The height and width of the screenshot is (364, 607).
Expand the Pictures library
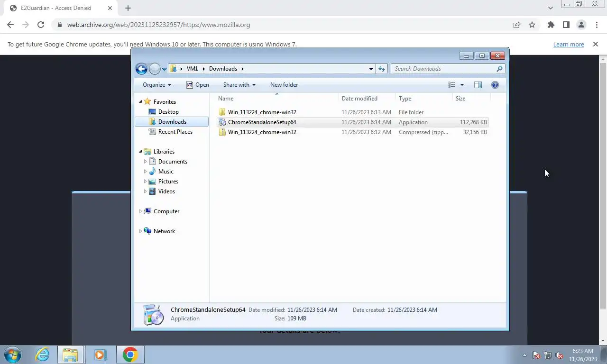pyautogui.click(x=145, y=182)
